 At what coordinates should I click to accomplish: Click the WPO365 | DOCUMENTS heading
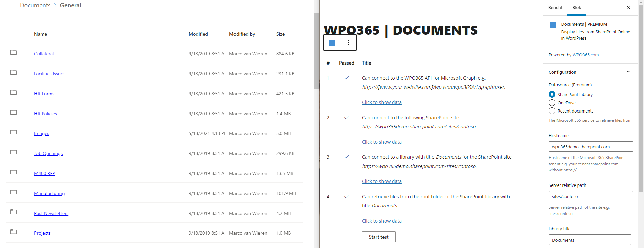click(x=401, y=30)
